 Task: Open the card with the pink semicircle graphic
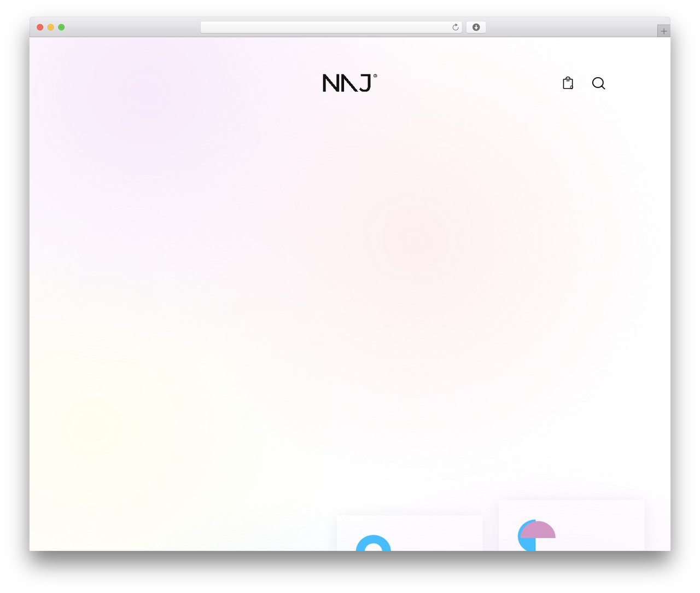click(x=571, y=525)
